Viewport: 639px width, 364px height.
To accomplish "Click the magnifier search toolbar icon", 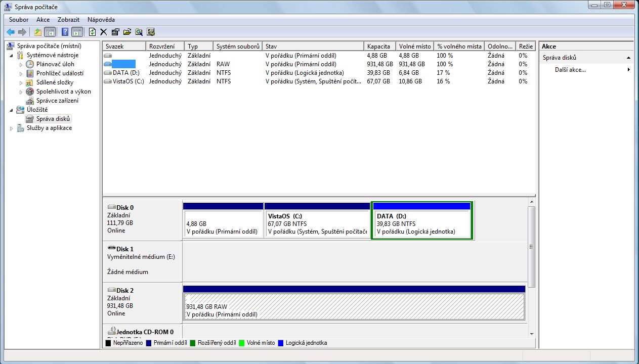I will tap(139, 32).
